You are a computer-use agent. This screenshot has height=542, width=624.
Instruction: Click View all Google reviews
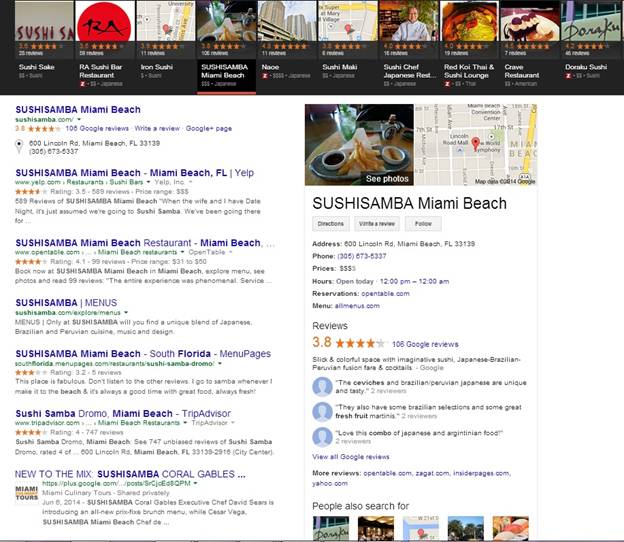click(351, 456)
